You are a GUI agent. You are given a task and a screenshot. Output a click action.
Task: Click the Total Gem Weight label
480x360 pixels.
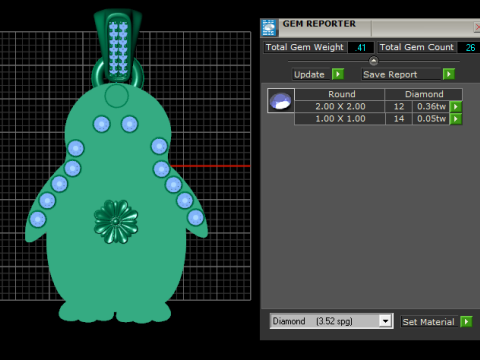(x=305, y=47)
